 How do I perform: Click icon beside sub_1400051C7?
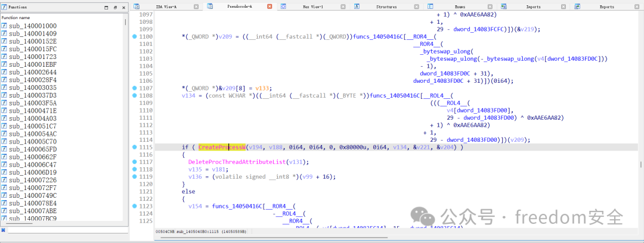coord(5,126)
